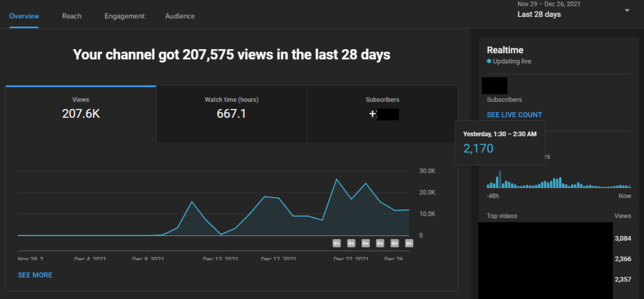
Task: Click the fourth 9+ marker from the left
Action: click(x=380, y=243)
